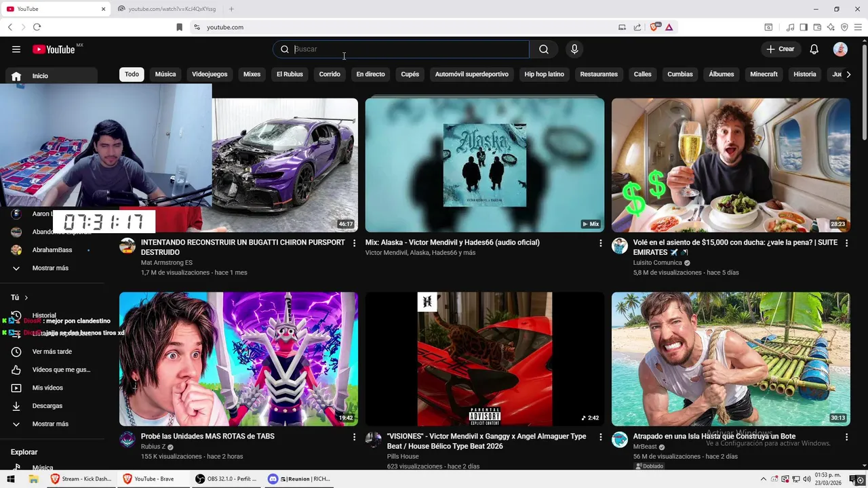Open options menu for Alaska mix
The height and width of the screenshot is (488, 868).
(600, 243)
